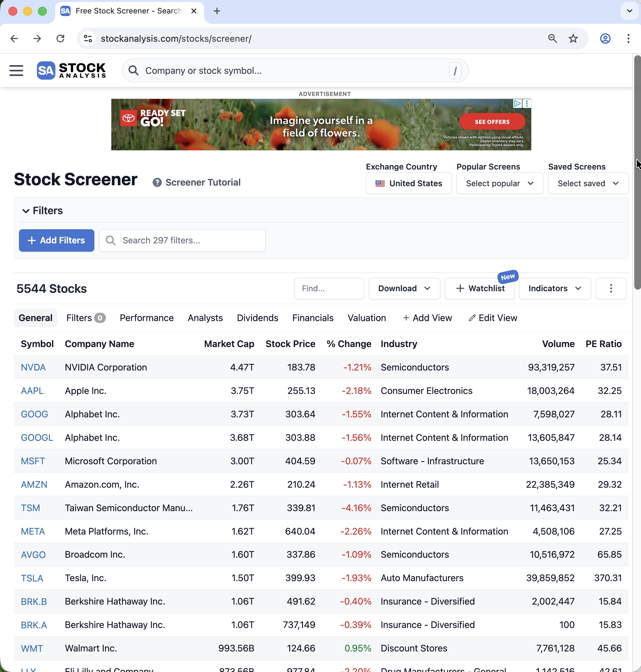Click the Screener Tutorial help icon
641x672 pixels.
click(157, 182)
